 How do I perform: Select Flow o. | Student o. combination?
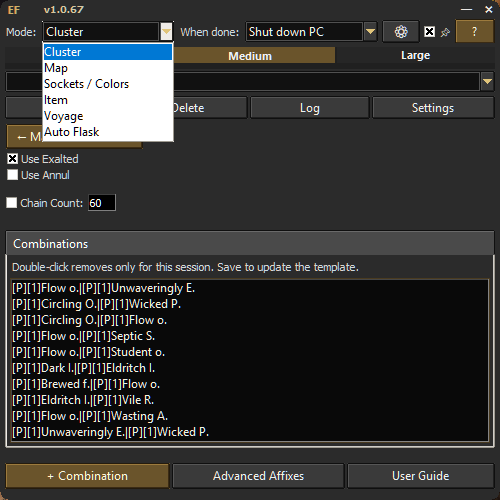tap(250, 352)
